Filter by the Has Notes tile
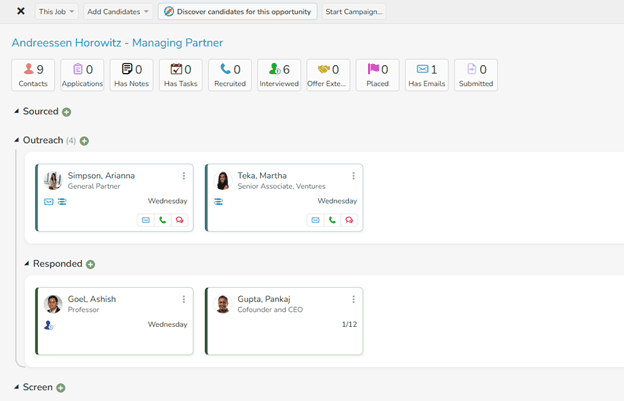The height and width of the screenshot is (401, 624). pyautogui.click(x=131, y=75)
